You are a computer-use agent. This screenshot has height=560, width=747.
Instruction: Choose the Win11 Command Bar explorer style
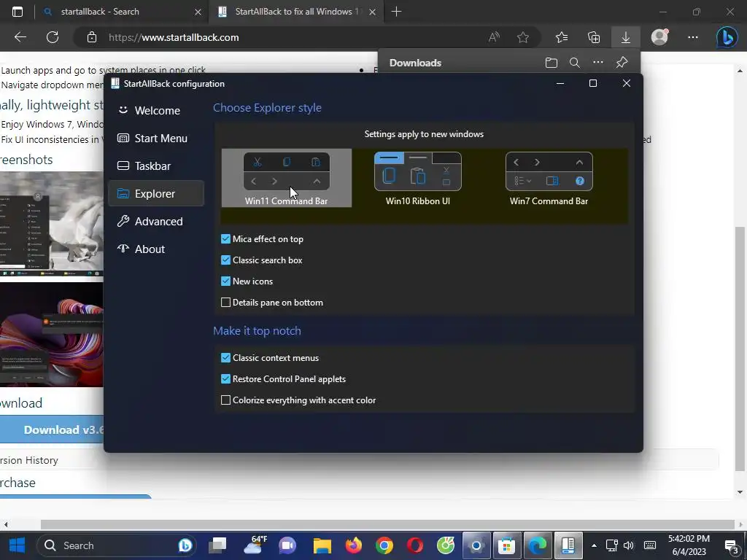click(x=286, y=178)
